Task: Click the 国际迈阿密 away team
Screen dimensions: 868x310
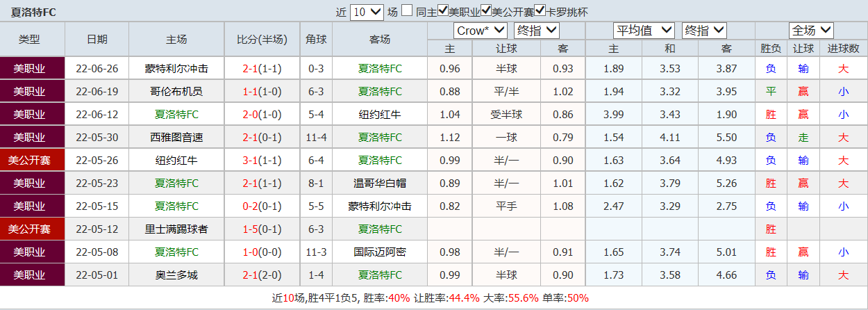Action: (x=380, y=252)
